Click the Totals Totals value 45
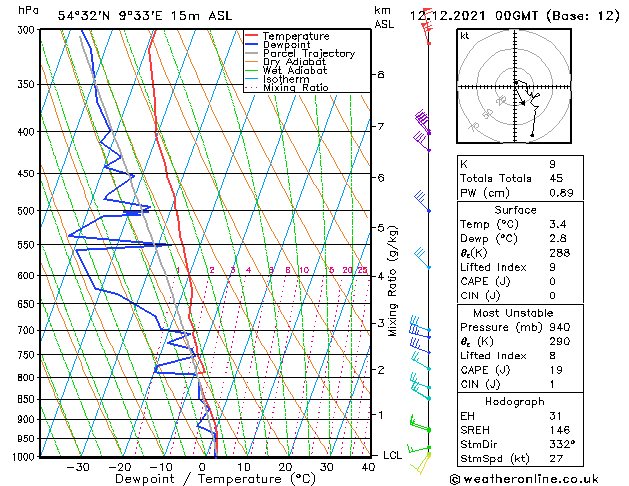The height and width of the screenshot is (486, 629). (556, 178)
